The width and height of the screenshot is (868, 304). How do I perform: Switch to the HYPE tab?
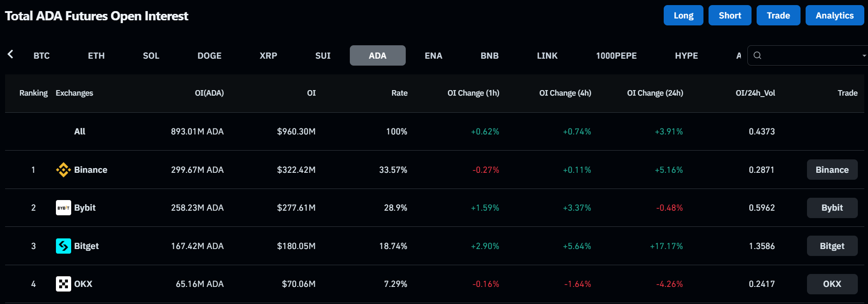[686, 56]
